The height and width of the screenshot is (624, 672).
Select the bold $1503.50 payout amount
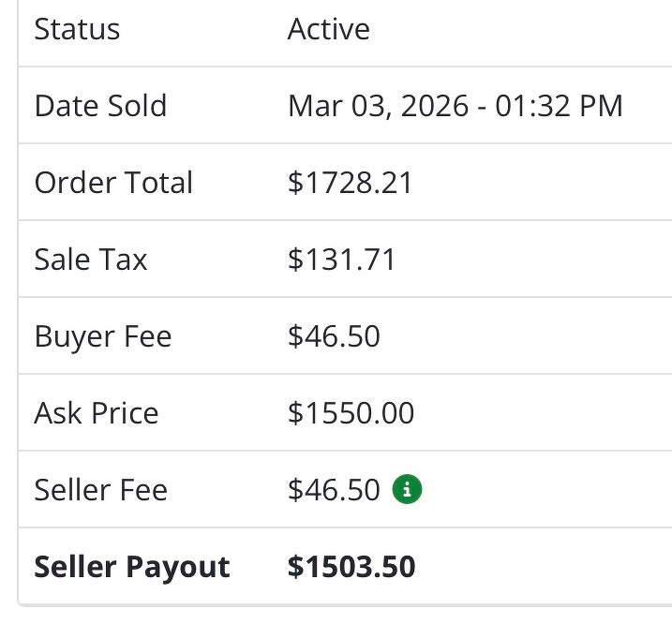[x=351, y=567]
